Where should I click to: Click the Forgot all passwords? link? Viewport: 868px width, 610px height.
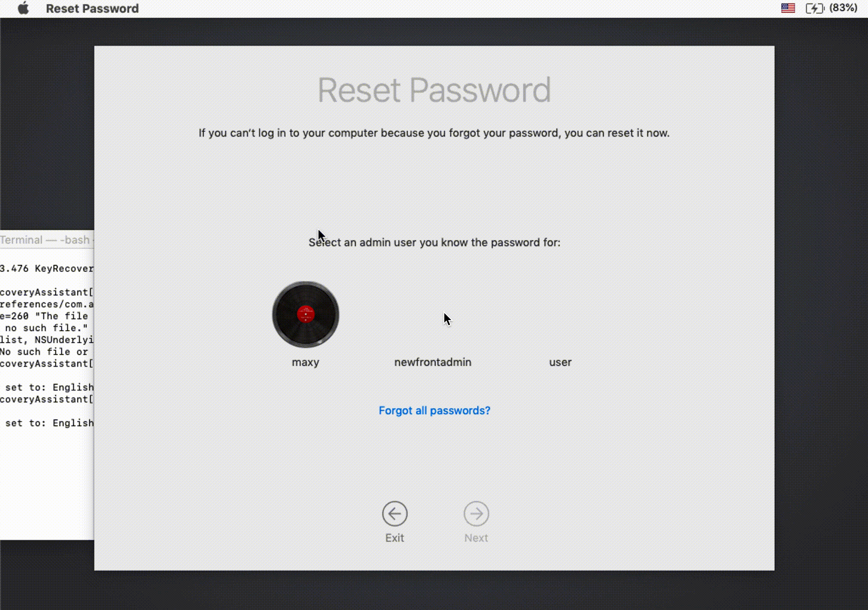point(434,411)
